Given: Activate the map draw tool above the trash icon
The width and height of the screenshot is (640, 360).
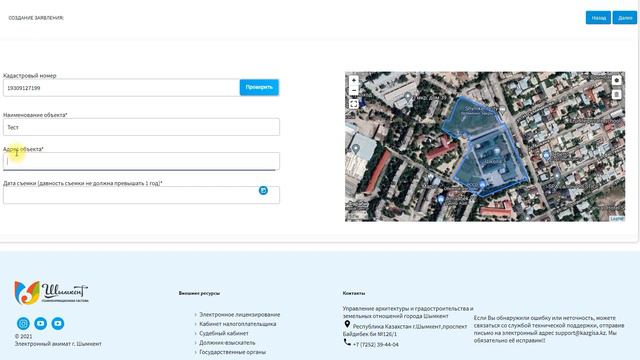Looking at the screenshot, I should pos(616,80).
